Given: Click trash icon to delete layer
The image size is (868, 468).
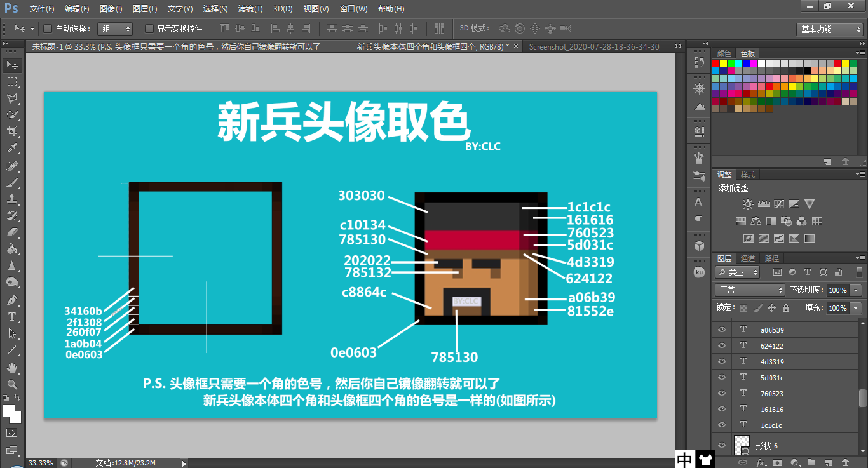Looking at the screenshot, I should click(844, 463).
